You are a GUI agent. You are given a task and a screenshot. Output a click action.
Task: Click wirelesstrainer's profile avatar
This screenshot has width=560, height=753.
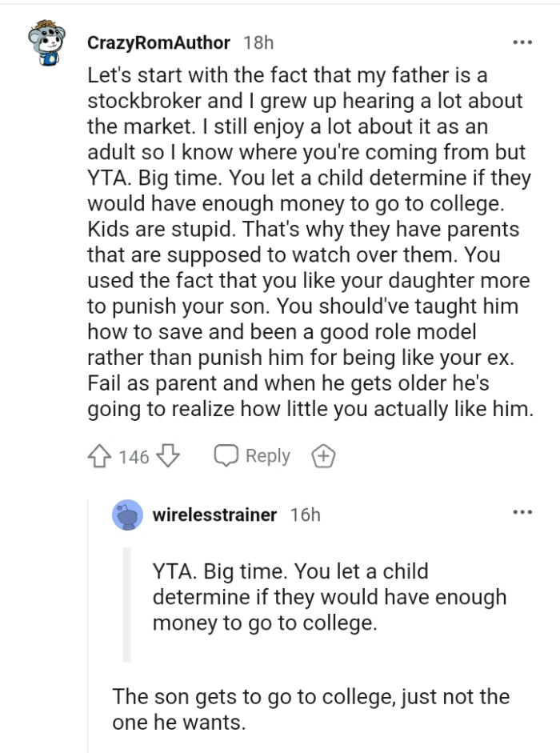point(126,515)
